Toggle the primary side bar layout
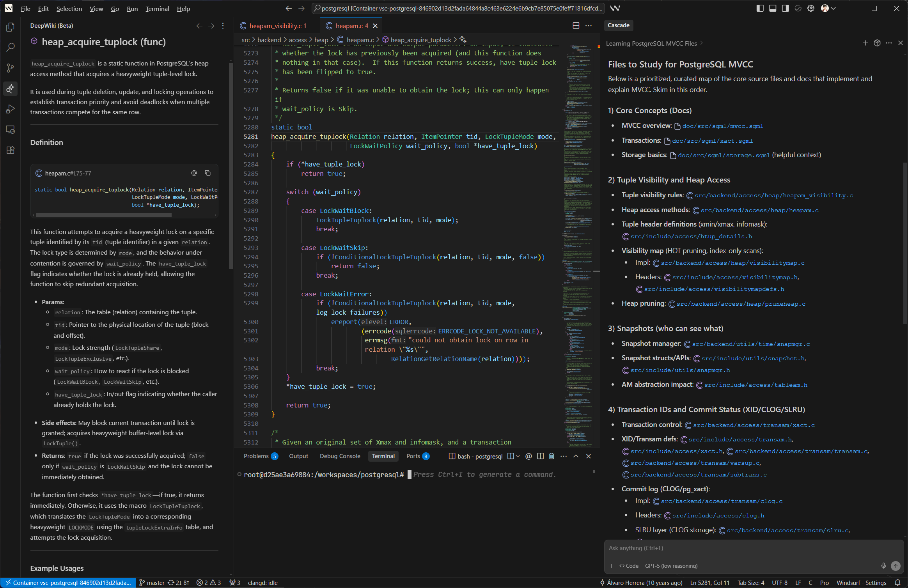The image size is (908, 588). pyautogui.click(x=760, y=9)
